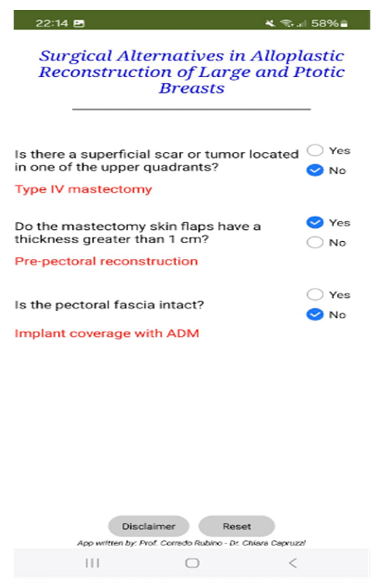Tap the Implant coverage with ADM result
The height and width of the screenshot is (588, 376).
click(107, 333)
